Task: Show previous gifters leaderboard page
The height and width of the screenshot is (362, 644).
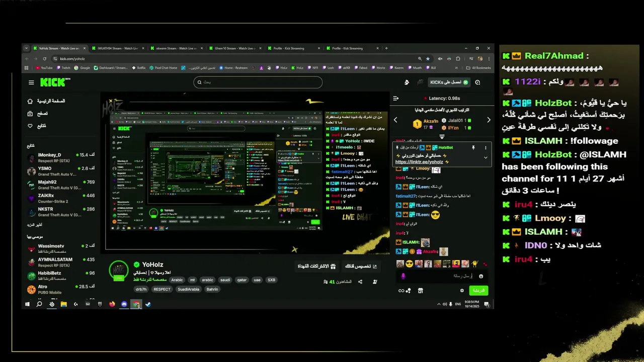Action: click(x=395, y=120)
